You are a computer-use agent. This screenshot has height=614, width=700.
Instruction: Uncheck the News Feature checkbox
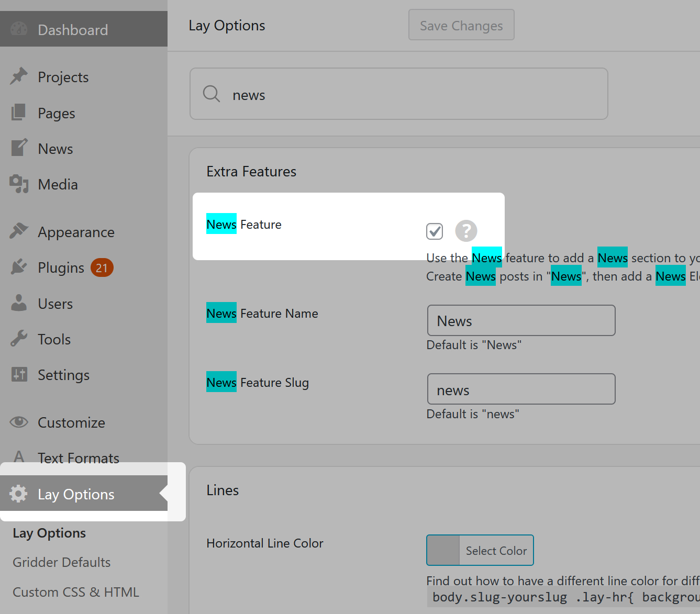435,231
